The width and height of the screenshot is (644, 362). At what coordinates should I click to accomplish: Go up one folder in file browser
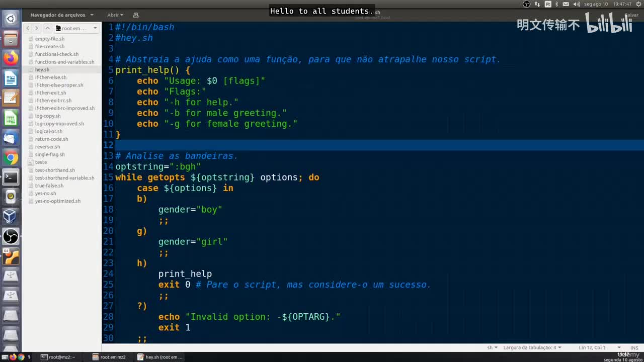click(x=47, y=28)
